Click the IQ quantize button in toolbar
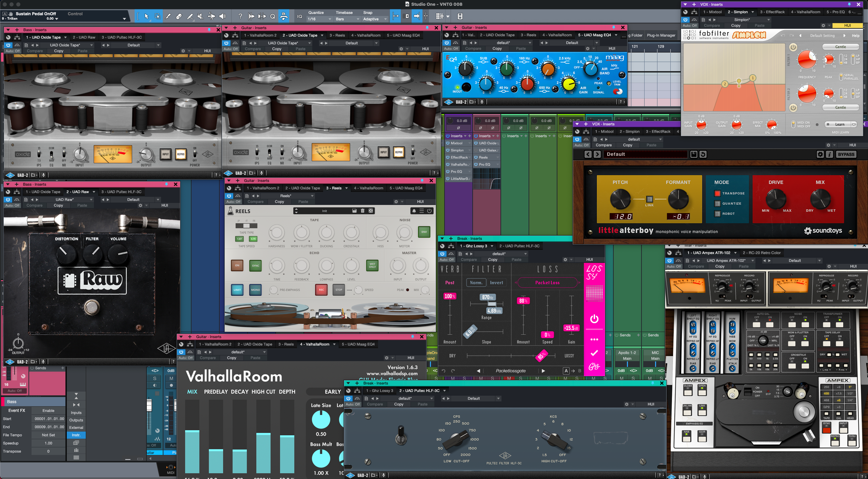This screenshot has height=479, width=868. click(x=300, y=16)
